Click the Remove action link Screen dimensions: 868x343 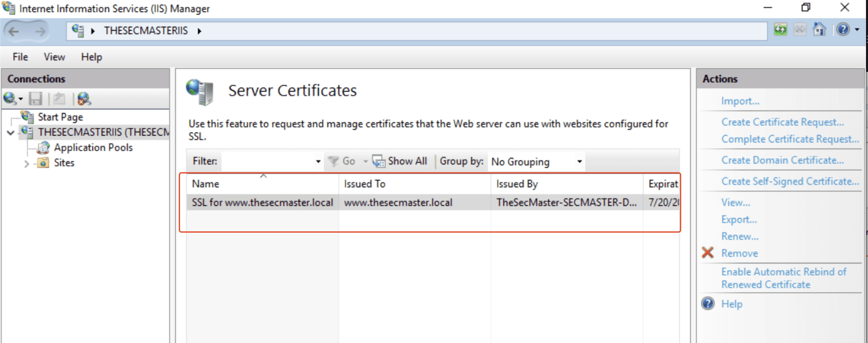click(x=740, y=253)
